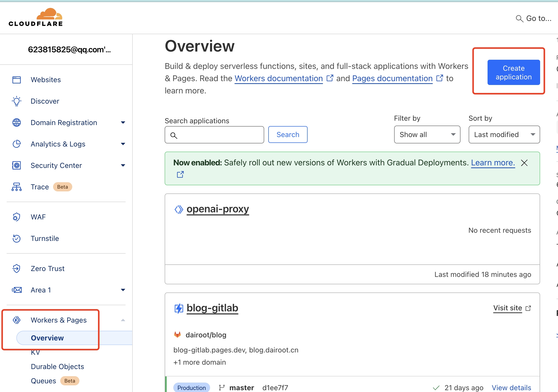
Task: Click the Create application button
Action: [514, 72]
